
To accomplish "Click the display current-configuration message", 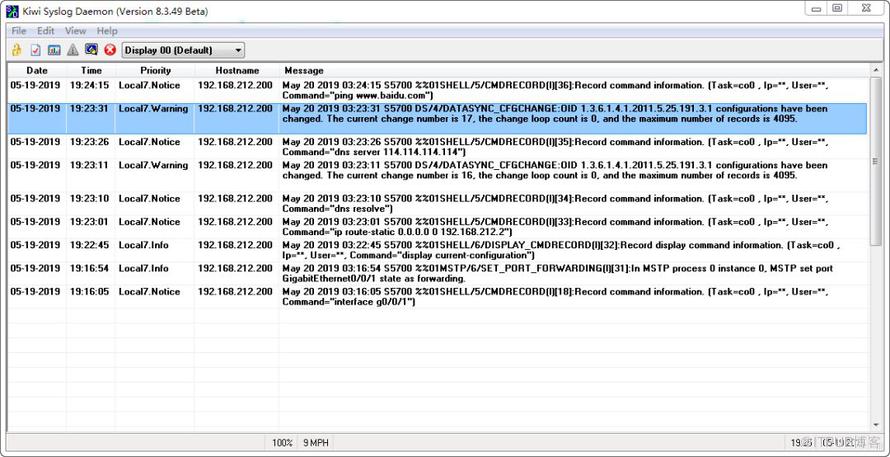I will [x=561, y=250].
